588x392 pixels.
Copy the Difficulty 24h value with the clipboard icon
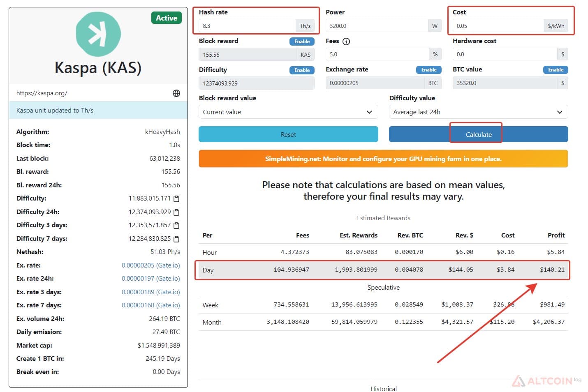pyautogui.click(x=176, y=212)
